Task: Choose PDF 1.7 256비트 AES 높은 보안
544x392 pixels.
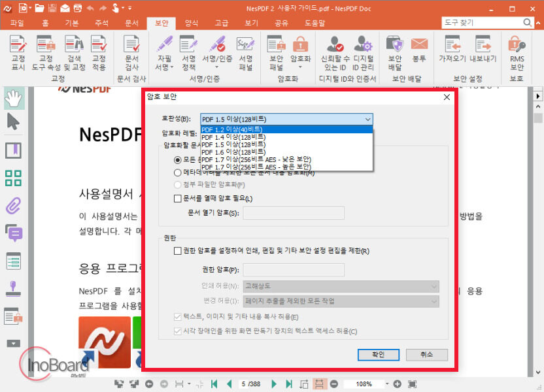Action: click(286, 167)
